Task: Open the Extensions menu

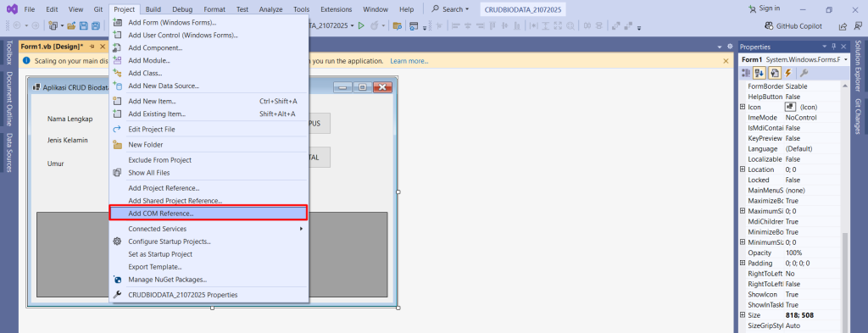Action: (x=336, y=9)
